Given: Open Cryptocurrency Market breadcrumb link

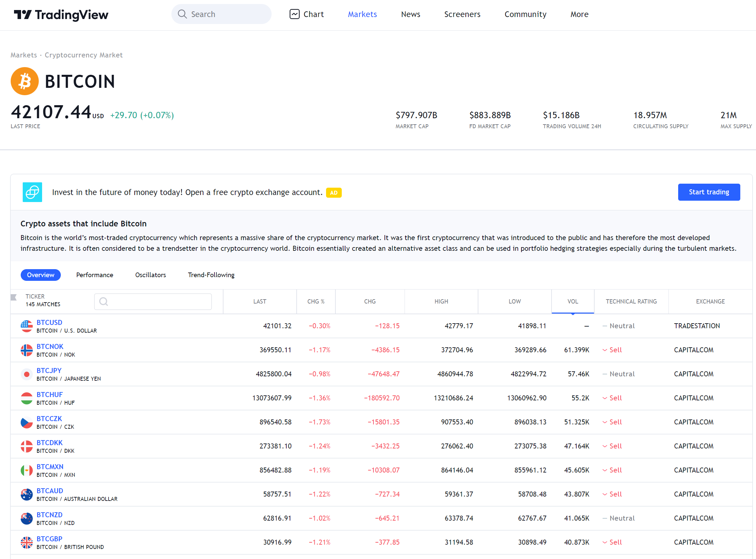Looking at the screenshot, I should [84, 55].
